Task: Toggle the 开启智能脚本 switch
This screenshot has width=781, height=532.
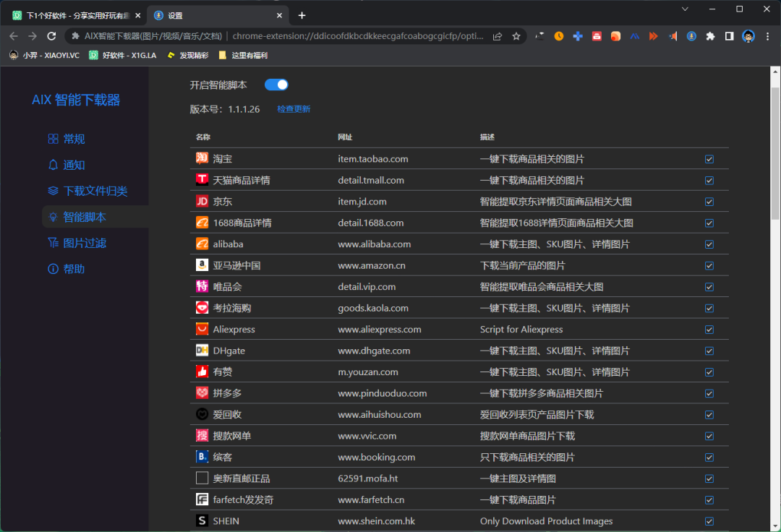Action: click(x=276, y=85)
